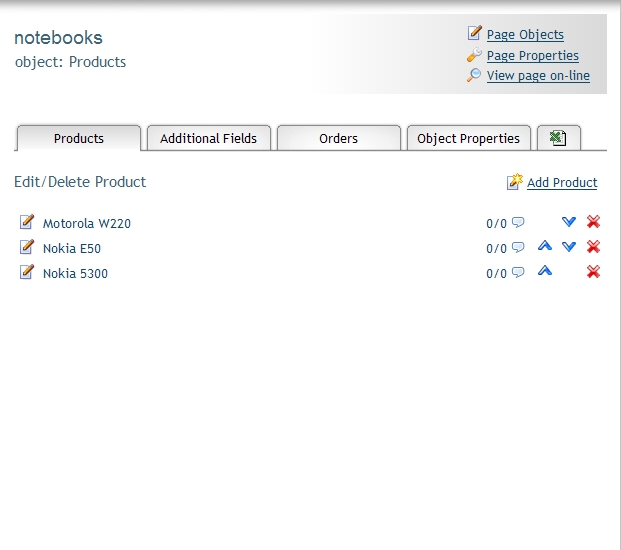Screen dimensions: 621x550
Task: Click the edit icon for Nokia 5300
Action: point(27,272)
